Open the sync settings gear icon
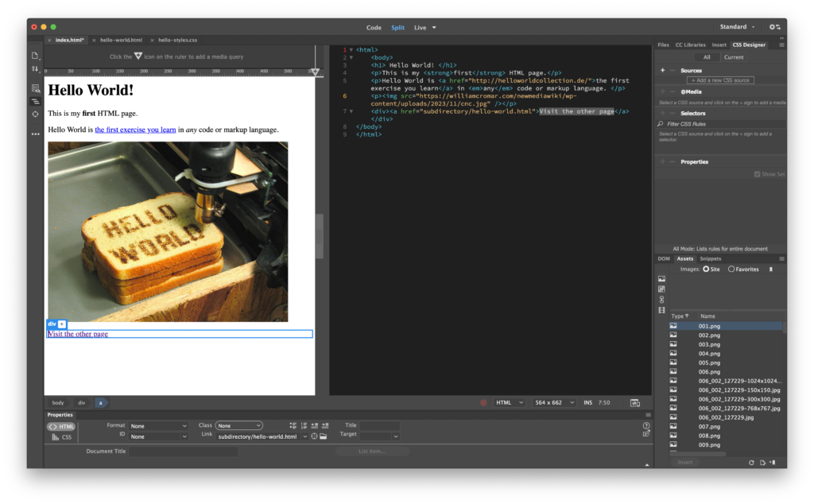This screenshot has width=814, height=504. click(x=773, y=27)
